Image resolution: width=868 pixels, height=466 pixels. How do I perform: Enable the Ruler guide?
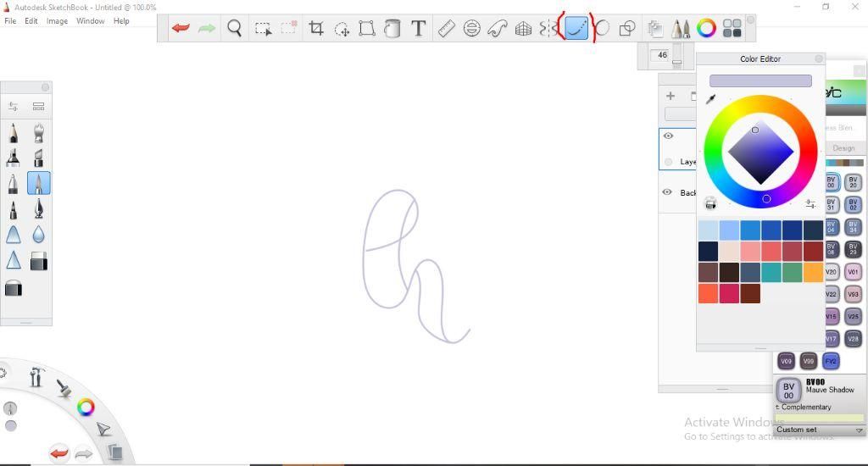446,28
